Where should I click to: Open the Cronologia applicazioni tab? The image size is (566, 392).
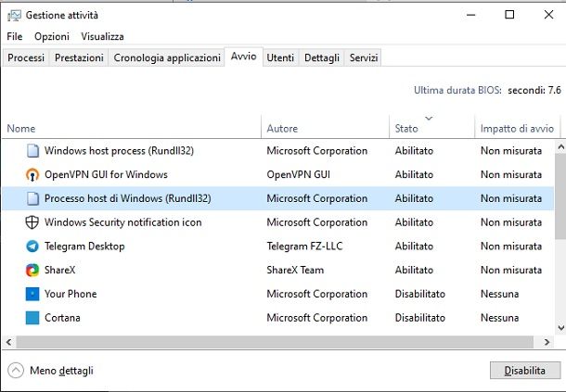[167, 57]
